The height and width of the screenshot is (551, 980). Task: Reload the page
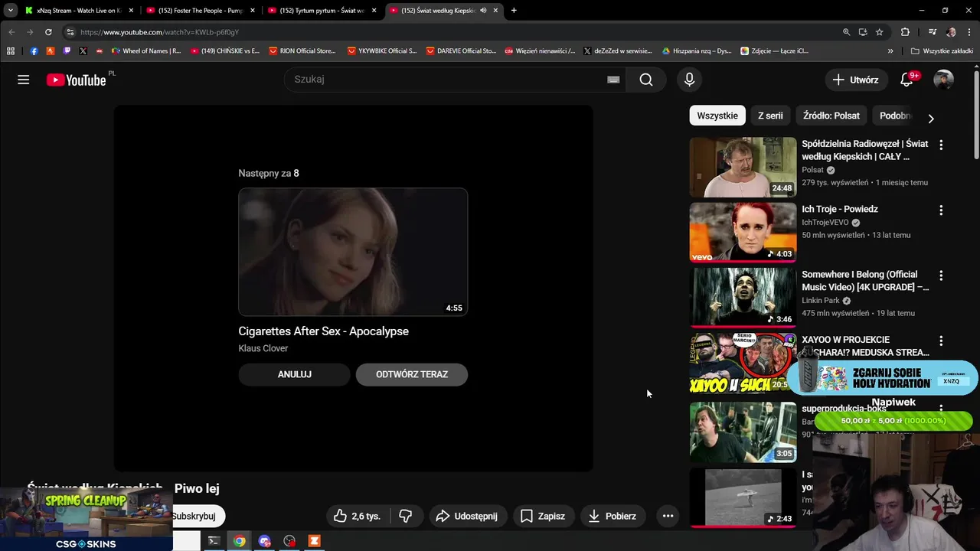coord(48,32)
